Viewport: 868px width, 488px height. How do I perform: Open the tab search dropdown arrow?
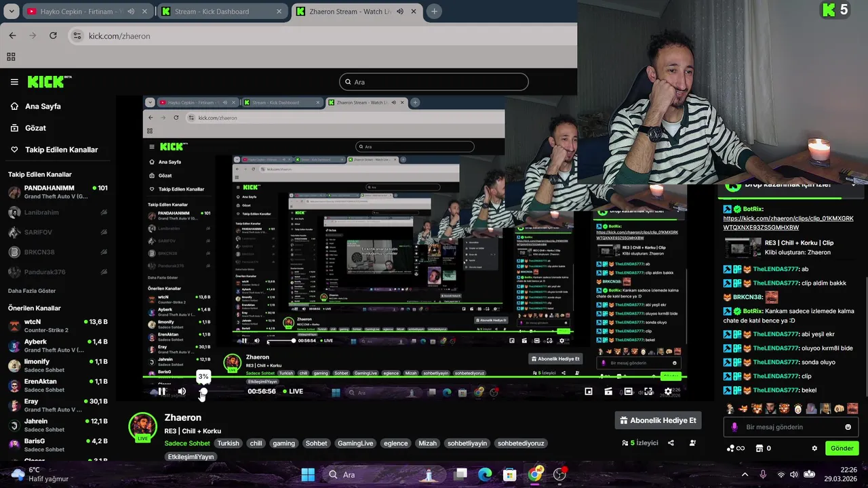12,12
